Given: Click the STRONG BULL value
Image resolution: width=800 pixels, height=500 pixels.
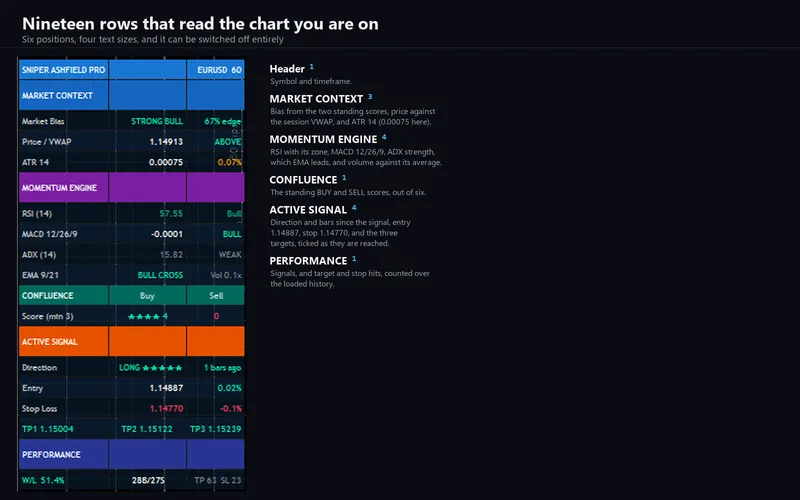Looking at the screenshot, I should (x=157, y=121).
